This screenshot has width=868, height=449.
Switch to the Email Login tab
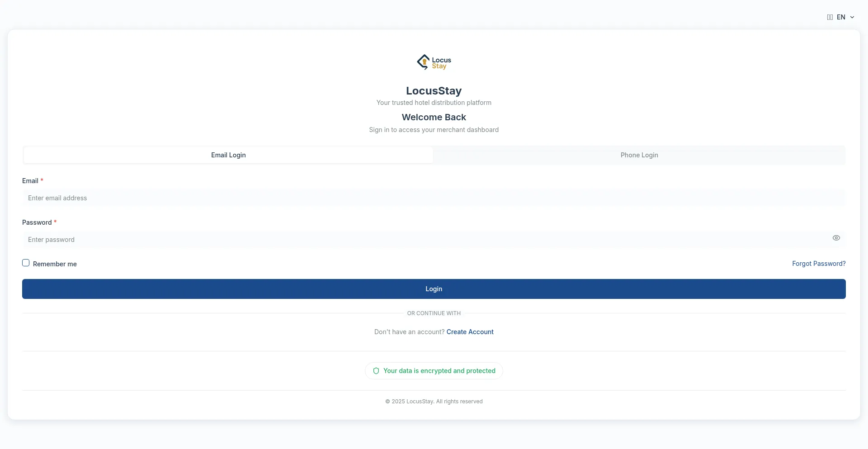tap(228, 155)
